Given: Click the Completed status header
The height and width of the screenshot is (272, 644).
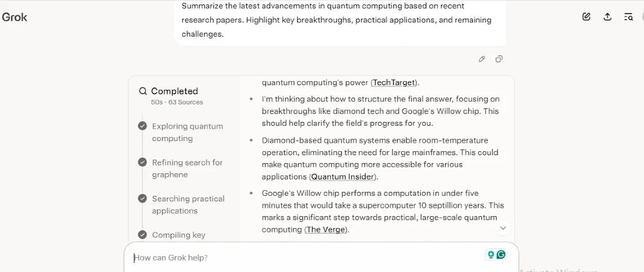Looking at the screenshot, I should [175, 91].
